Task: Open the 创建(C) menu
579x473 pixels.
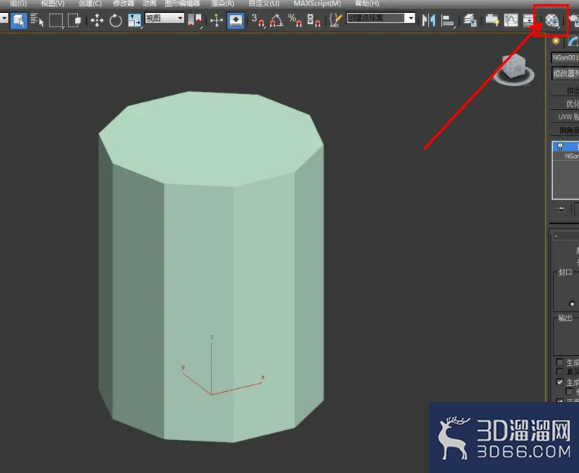Action: pos(90,4)
